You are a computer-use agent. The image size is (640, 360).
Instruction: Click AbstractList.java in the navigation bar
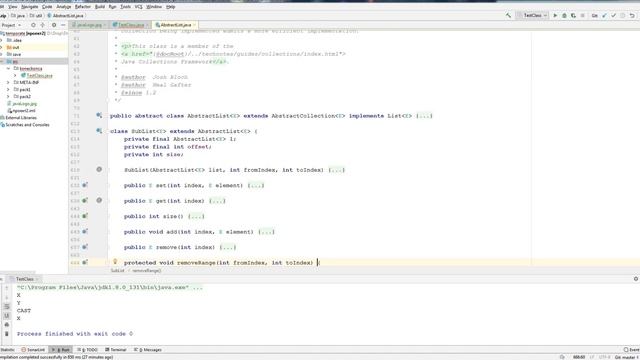point(65,16)
